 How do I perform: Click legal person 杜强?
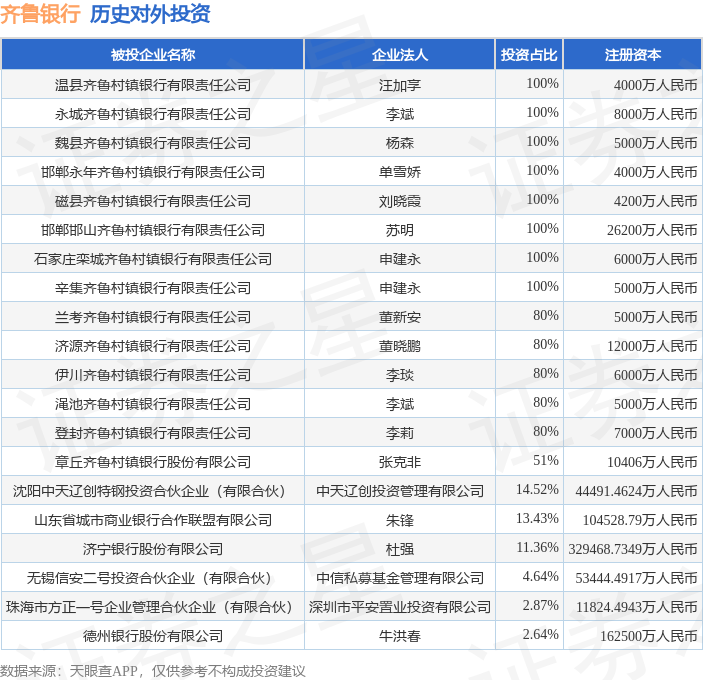click(399, 549)
